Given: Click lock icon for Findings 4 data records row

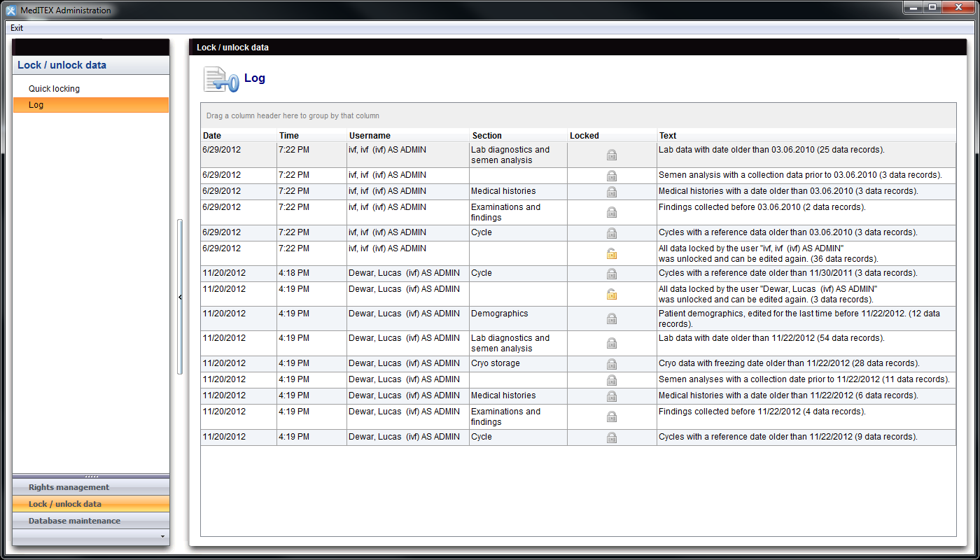Looking at the screenshot, I should tap(612, 416).
